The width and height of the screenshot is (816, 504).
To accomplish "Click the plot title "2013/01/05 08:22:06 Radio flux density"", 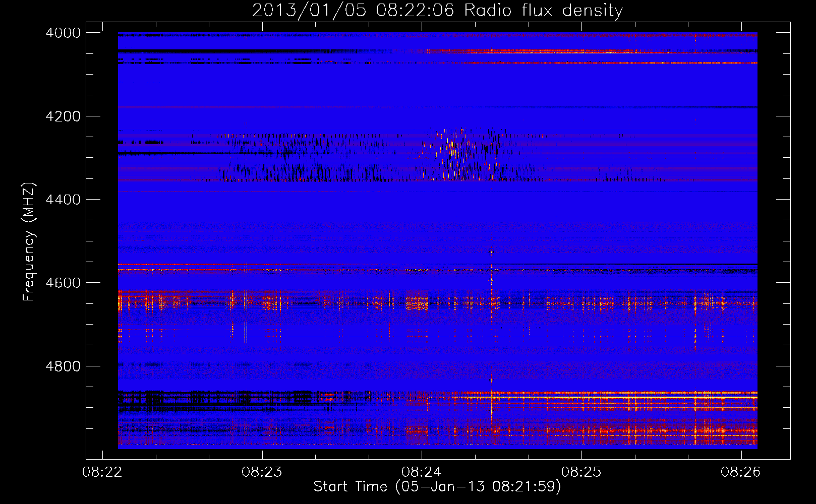I will tap(437, 11).
